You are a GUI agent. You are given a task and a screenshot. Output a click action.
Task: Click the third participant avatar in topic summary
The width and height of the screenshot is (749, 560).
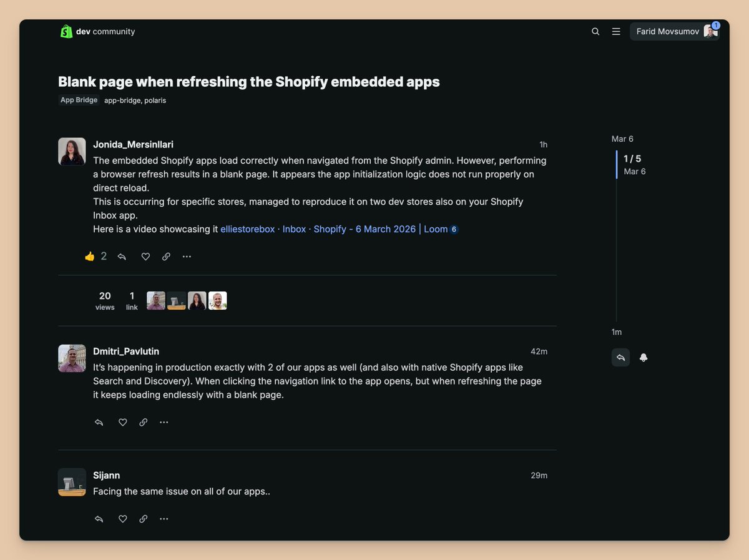point(197,301)
